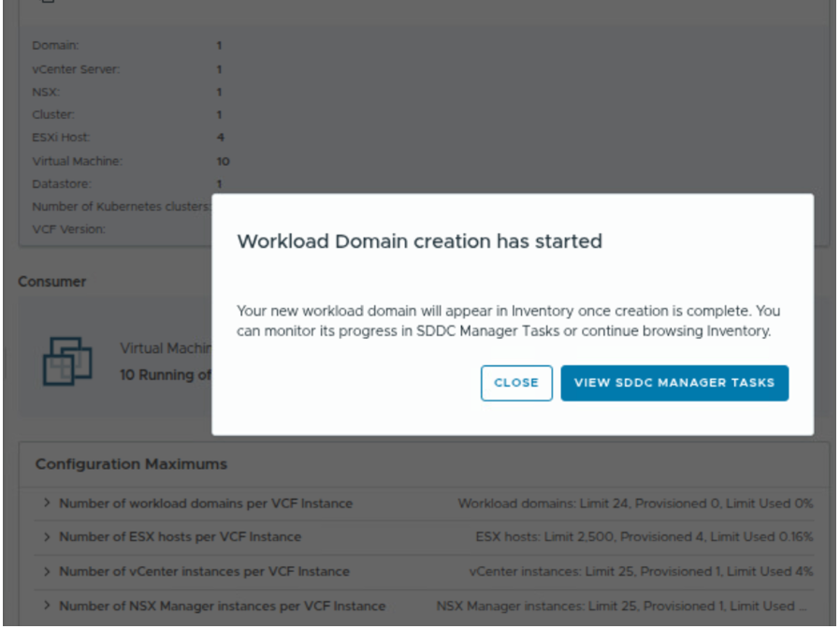Click the dialog message about monitoring progress
The width and height of the screenshot is (840, 629).
[x=508, y=321]
